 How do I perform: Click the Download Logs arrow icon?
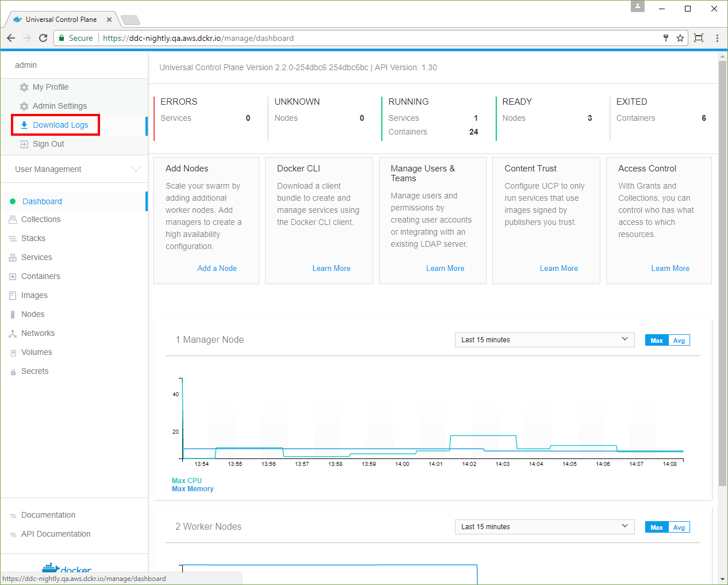(x=24, y=125)
